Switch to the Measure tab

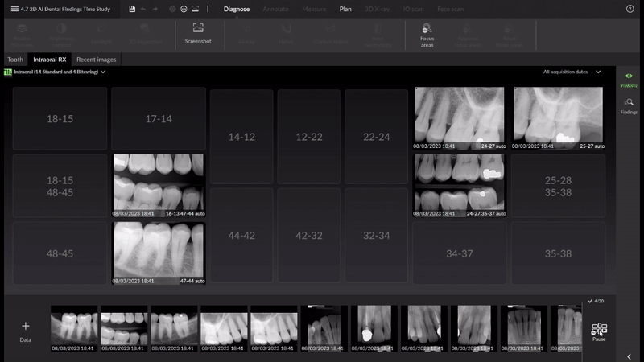314,9
